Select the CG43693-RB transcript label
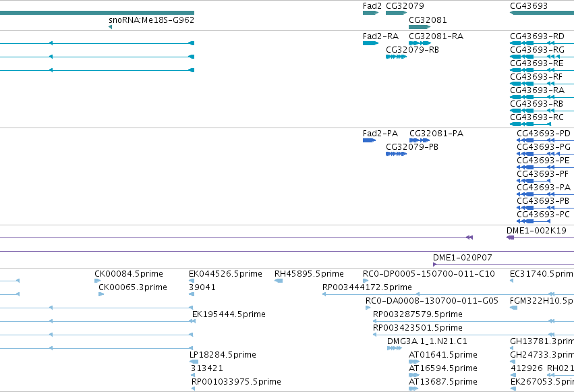This screenshot has width=574, height=392. [536, 104]
